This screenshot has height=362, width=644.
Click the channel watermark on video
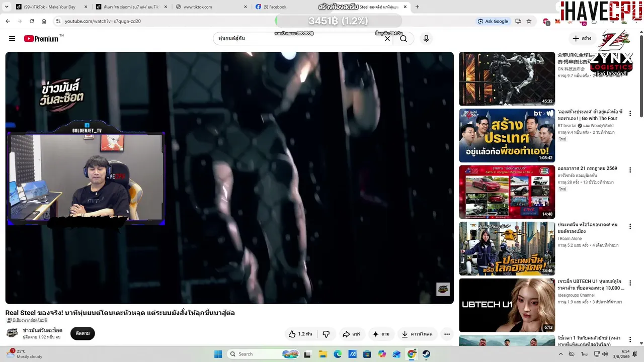[443, 289]
